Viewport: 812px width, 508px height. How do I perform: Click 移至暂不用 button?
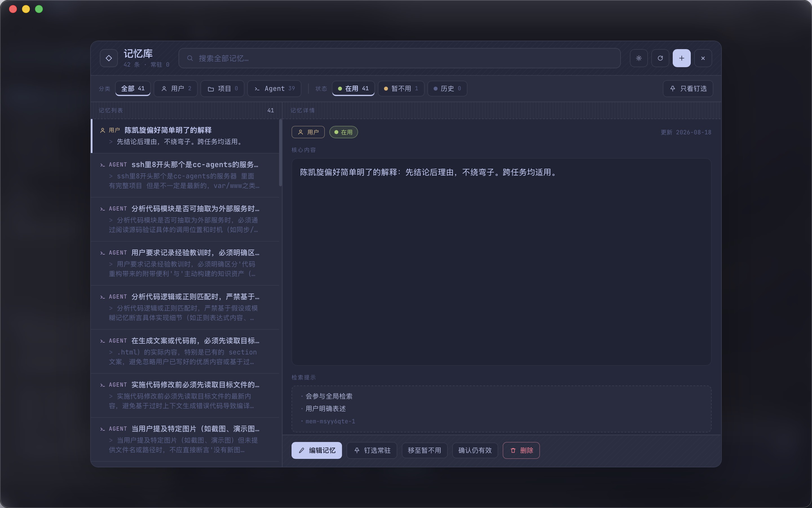(x=424, y=450)
